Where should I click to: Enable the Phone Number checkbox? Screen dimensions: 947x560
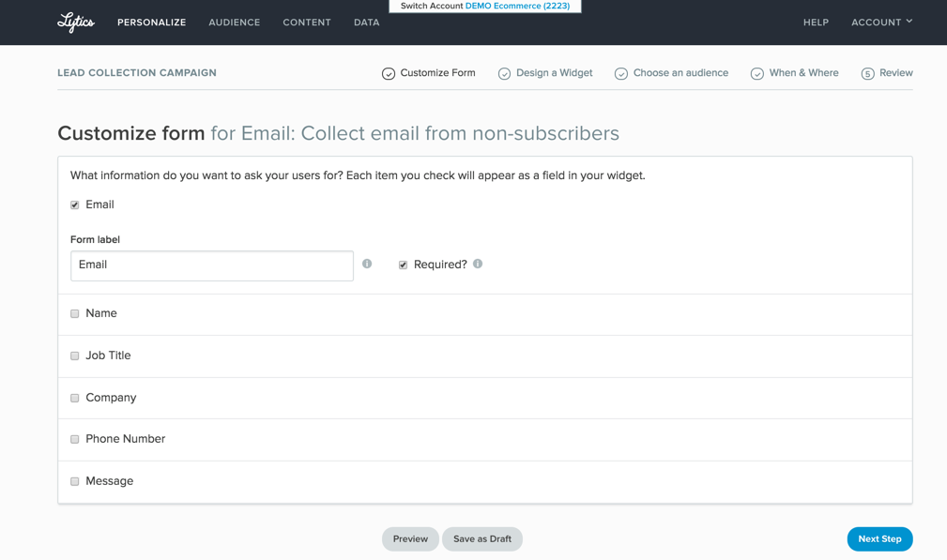point(75,439)
